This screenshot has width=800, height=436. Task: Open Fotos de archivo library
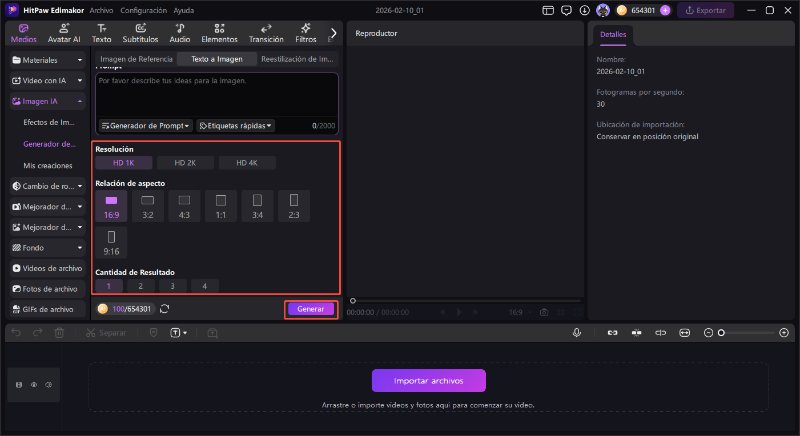point(47,289)
